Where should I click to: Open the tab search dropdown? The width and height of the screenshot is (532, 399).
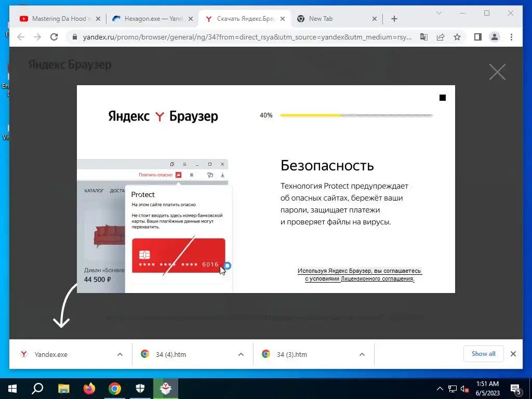tap(438, 13)
